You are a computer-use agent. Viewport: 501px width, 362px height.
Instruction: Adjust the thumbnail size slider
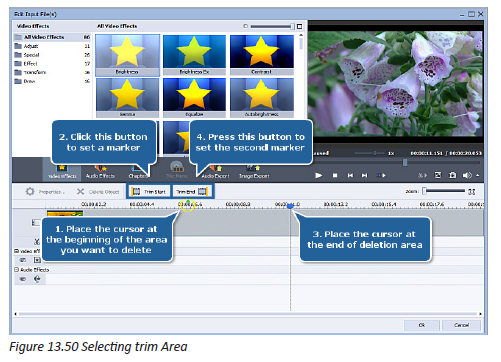coord(272,26)
